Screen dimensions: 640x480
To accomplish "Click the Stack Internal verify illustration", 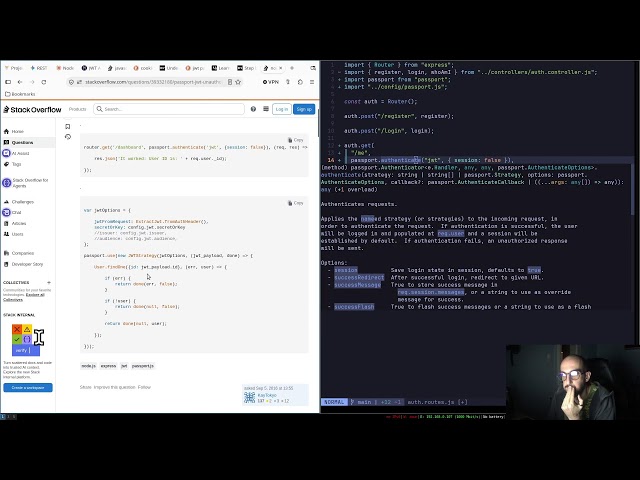I will pos(26,340).
